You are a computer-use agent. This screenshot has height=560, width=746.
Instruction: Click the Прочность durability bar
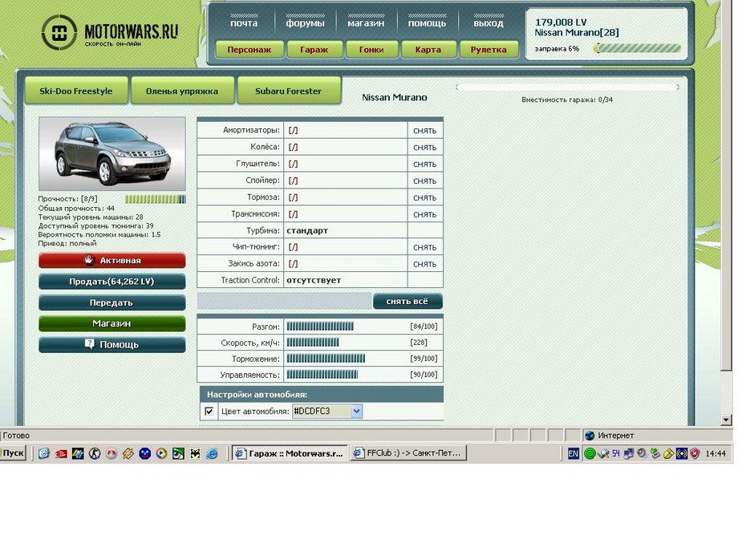coord(155,199)
